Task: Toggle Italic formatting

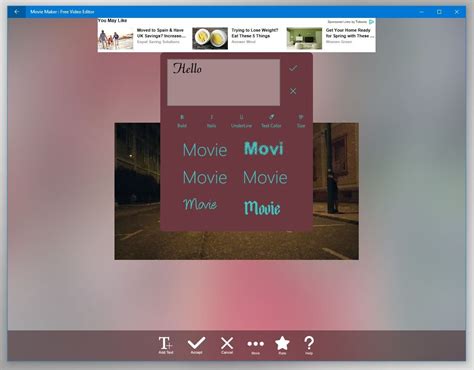Action: click(x=212, y=121)
